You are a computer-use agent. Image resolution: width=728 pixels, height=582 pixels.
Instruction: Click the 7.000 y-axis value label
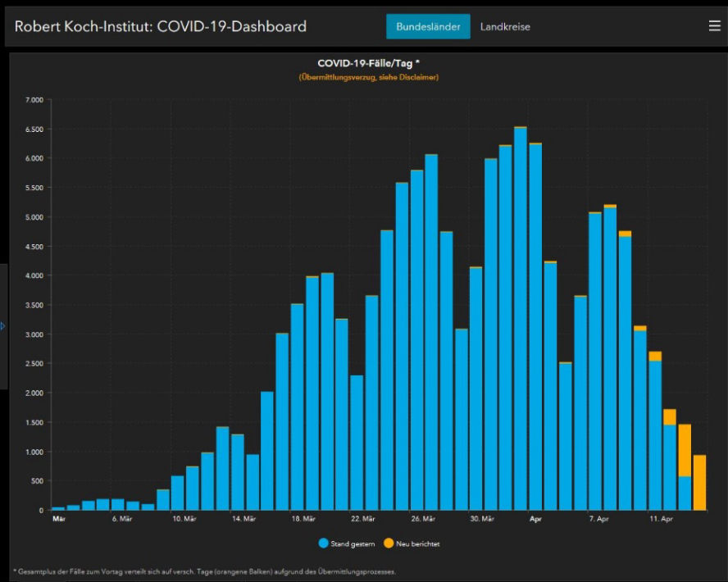(34, 100)
